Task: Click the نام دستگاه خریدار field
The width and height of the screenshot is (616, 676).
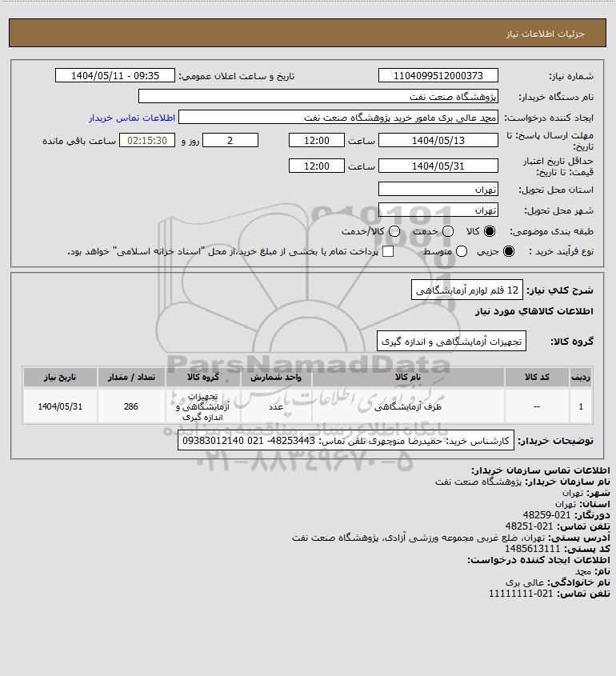Action: point(318,96)
